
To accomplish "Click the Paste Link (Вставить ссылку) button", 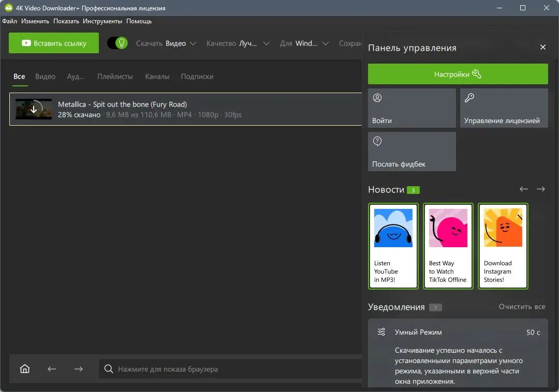I will click(53, 43).
